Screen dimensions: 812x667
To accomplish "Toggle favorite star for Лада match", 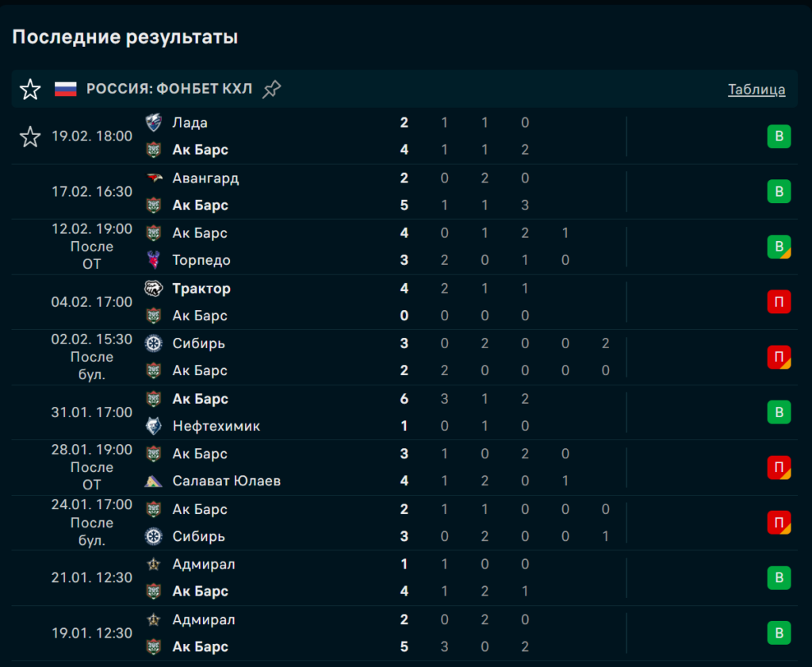I will [30, 136].
